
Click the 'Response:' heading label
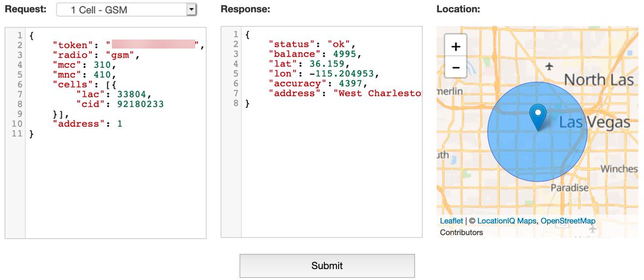(245, 9)
